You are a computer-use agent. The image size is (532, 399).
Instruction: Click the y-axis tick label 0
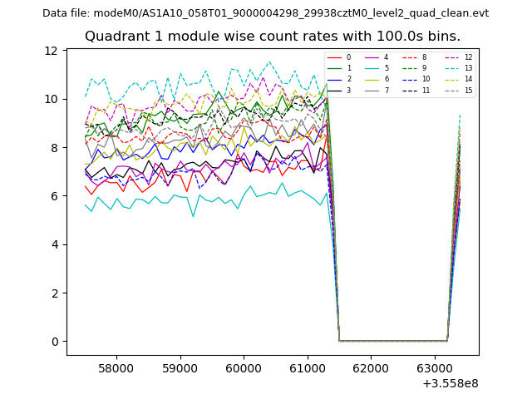[54, 342]
